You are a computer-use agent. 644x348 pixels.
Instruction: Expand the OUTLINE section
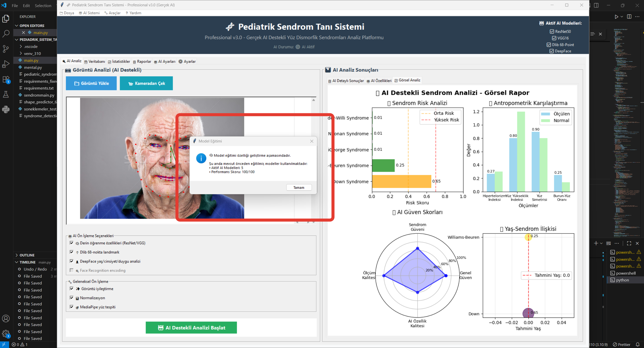27,255
